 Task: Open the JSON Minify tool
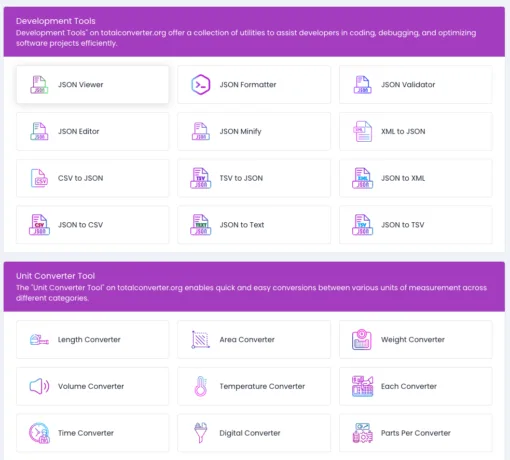click(254, 131)
